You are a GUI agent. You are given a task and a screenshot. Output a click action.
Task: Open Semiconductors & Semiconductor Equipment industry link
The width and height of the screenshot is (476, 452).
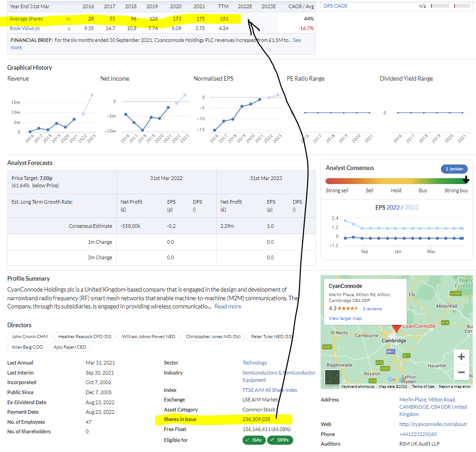[x=279, y=376]
